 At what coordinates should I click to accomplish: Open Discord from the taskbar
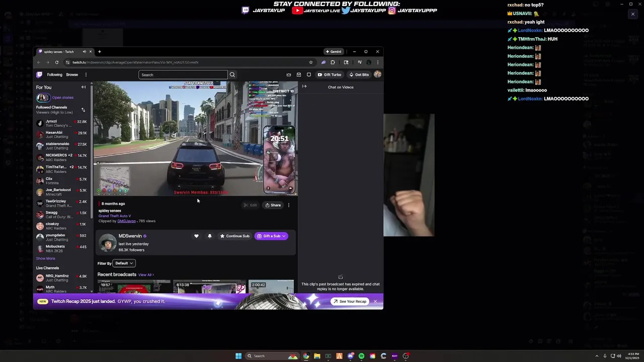[350, 356]
